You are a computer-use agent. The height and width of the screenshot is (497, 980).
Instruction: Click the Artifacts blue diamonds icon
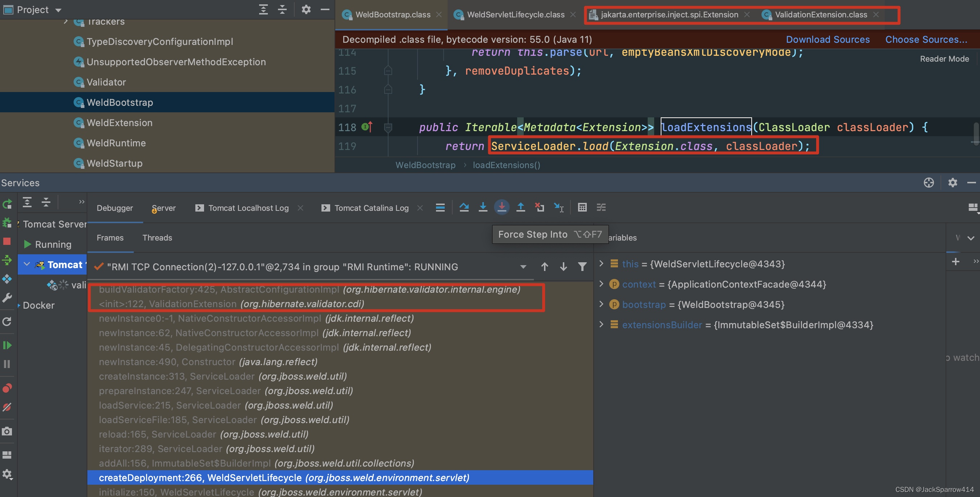(7, 279)
